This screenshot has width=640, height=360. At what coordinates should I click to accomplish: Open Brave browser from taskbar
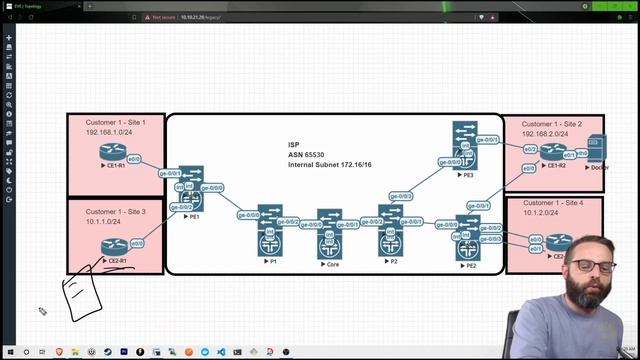[59, 352]
